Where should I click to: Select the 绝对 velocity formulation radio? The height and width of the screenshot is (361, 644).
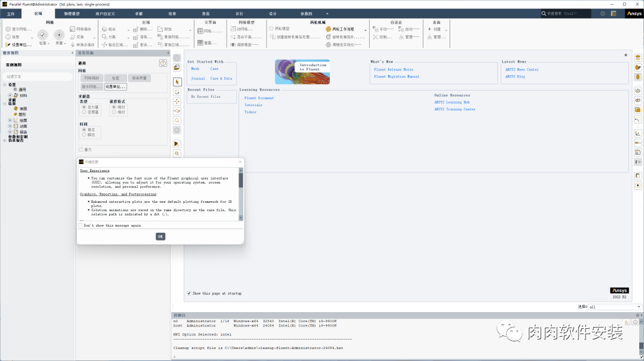114,107
